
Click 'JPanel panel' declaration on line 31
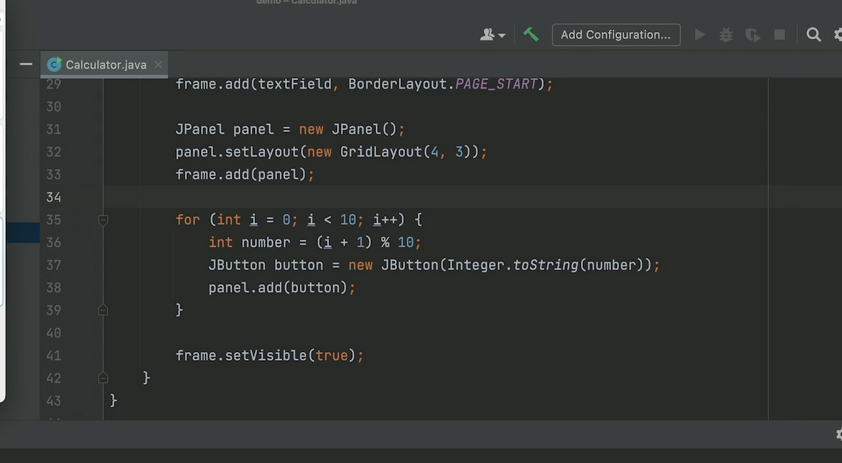coord(290,129)
